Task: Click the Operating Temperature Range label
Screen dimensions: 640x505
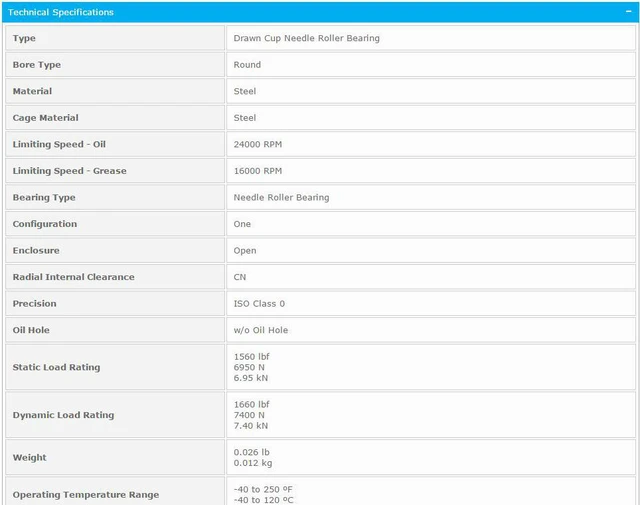Action: (x=86, y=495)
